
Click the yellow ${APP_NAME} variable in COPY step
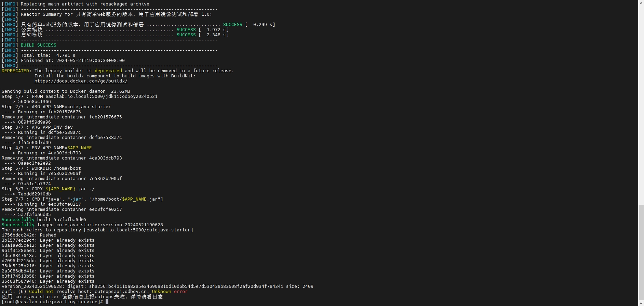click(60, 189)
